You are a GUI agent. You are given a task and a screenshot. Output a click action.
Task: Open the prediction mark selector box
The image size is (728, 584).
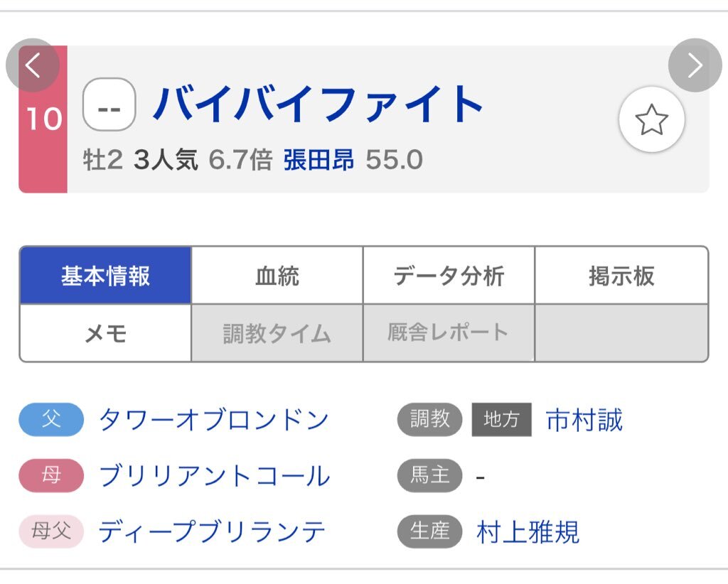[109, 104]
